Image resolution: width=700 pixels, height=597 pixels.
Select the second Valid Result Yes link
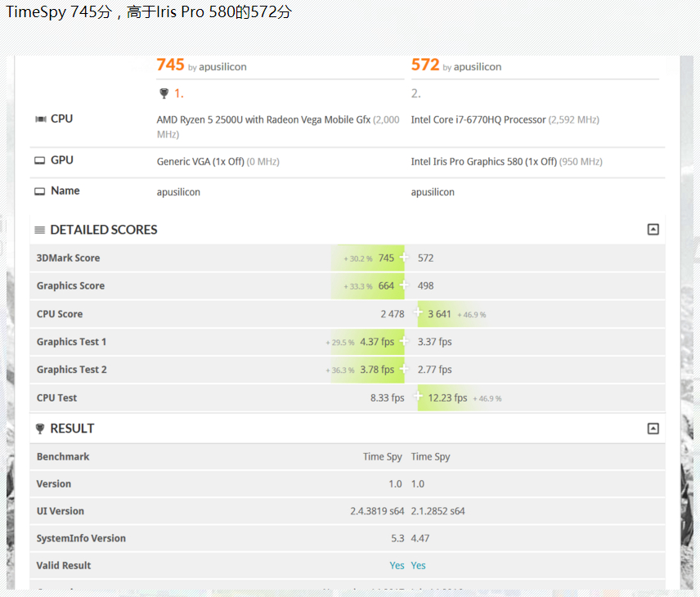pyautogui.click(x=419, y=566)
